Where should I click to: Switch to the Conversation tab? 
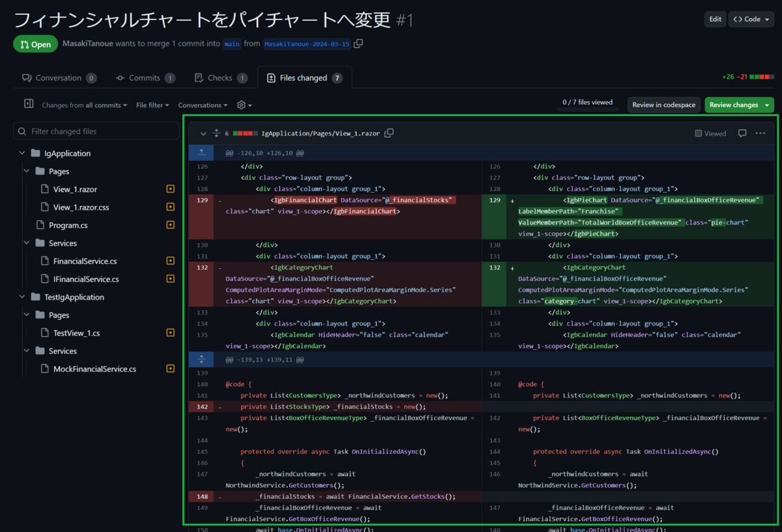point(59,77)
